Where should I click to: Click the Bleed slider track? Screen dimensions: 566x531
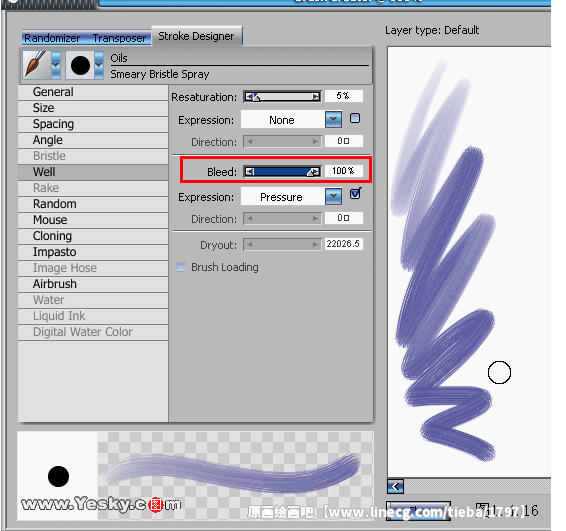pyautogui.click(x=282, y=171)
